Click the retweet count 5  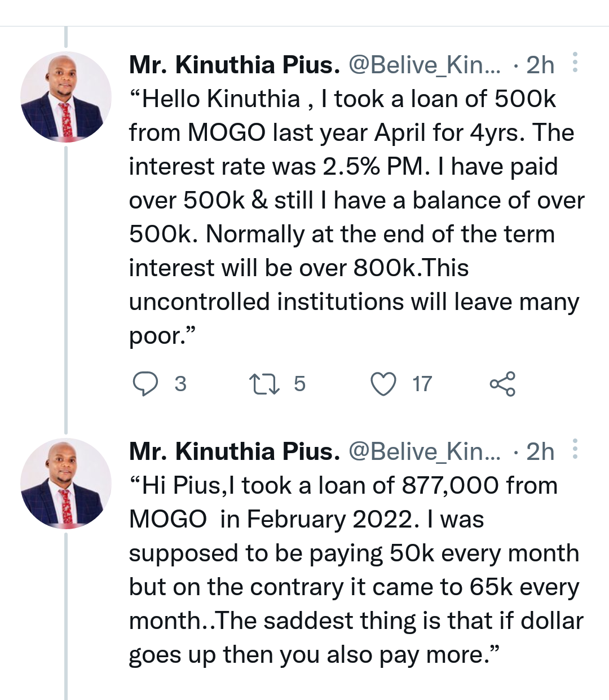click(299, 384)
